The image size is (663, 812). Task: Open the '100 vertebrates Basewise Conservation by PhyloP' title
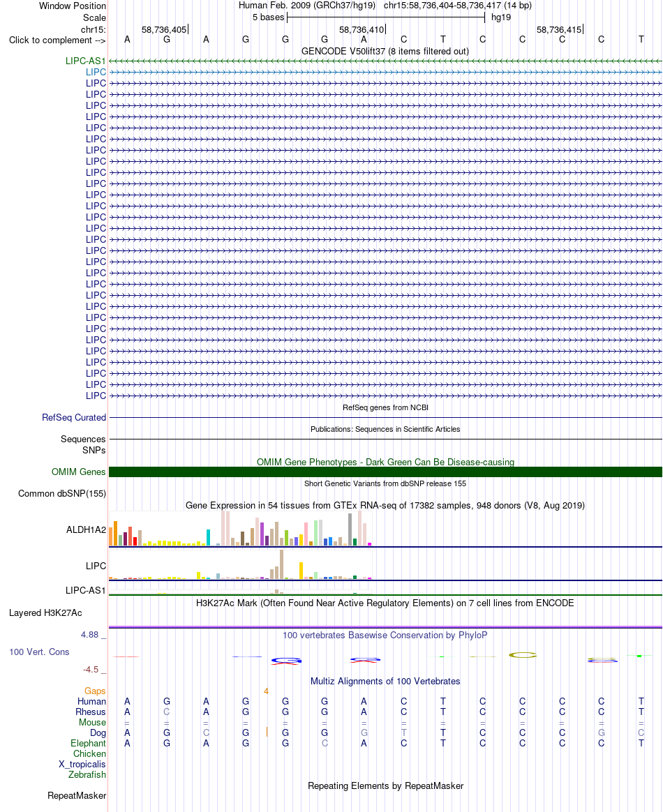coord(385,636)
